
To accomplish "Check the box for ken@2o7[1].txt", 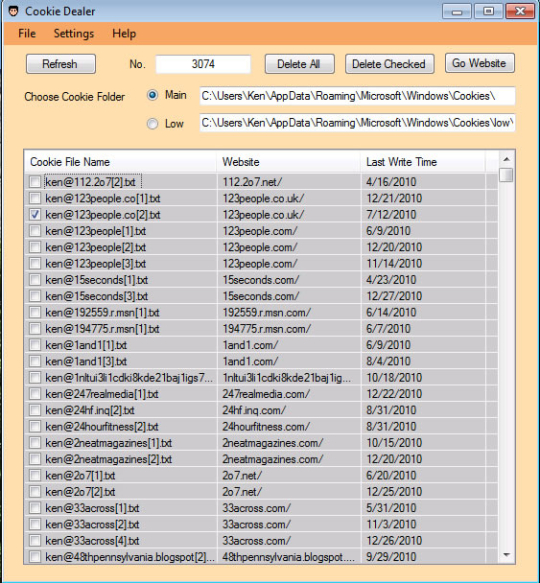I will tap(35, 476).
